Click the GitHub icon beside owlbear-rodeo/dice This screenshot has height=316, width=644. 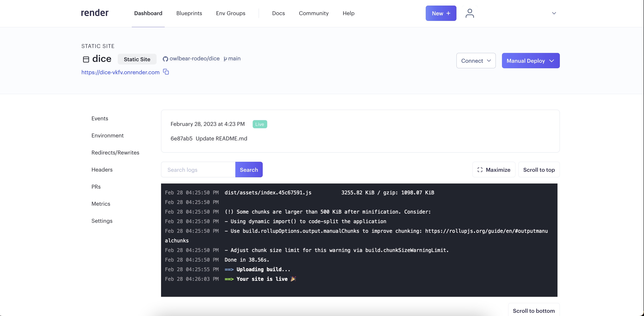pyautogui.click(x=165, y=59)
